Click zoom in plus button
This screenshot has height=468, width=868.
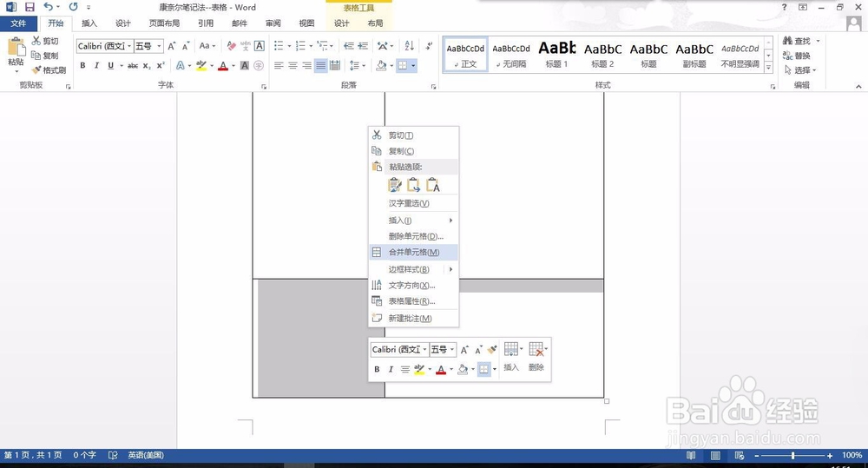pyautogui.click(x=829, y=455)
